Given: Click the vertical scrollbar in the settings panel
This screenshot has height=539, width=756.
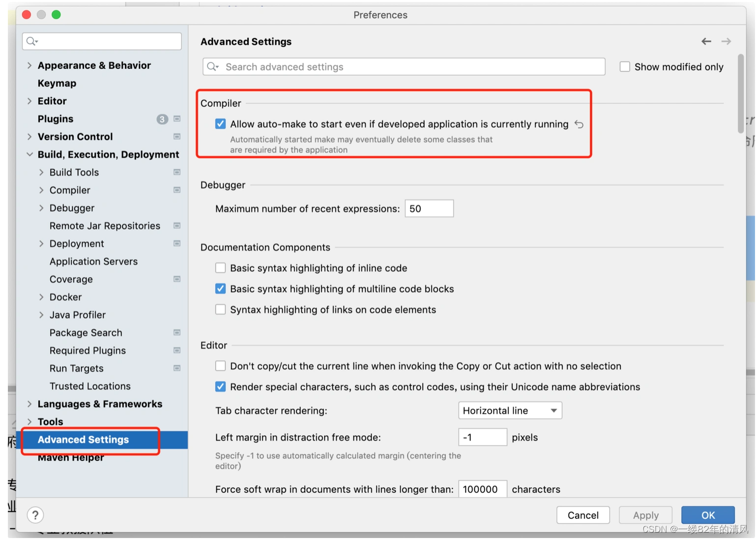Looking at the screenshot, I should (741, 93).
